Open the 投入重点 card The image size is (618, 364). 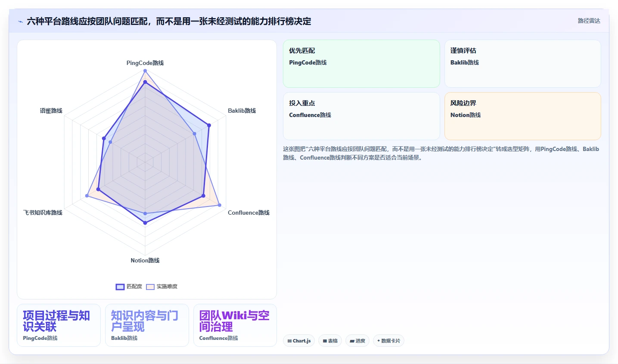click(361, 116)
